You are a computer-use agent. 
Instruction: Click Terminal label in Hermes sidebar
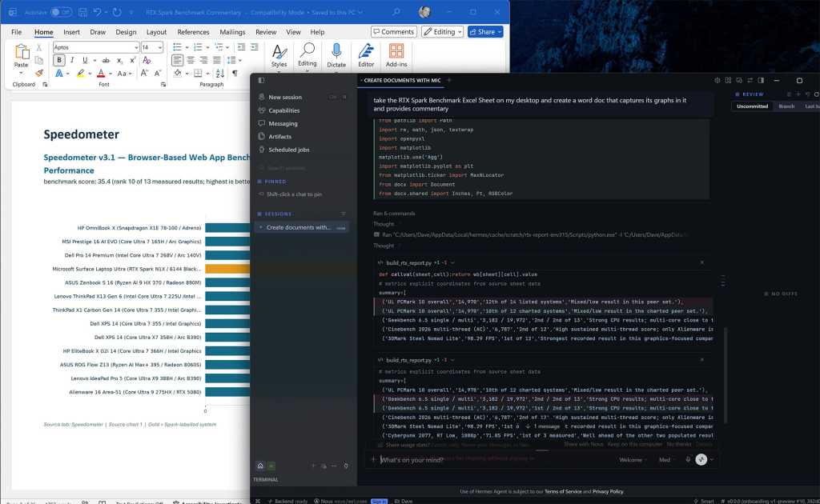[266, 479]
